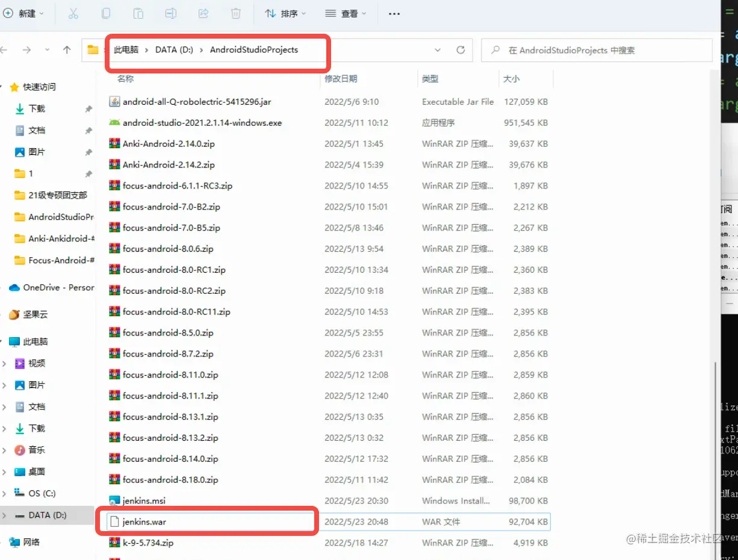Image resolution: width=738 pixels, height=560 pixels.
Task: Open the 排序 (Sort) dropdown
Action: coord(286,13)
